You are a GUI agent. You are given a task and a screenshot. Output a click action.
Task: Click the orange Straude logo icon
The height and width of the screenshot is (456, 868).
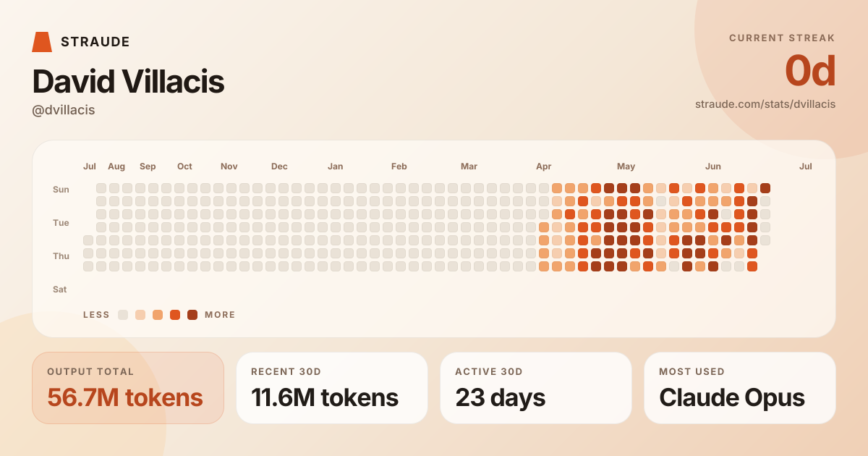tap(42, 42)
